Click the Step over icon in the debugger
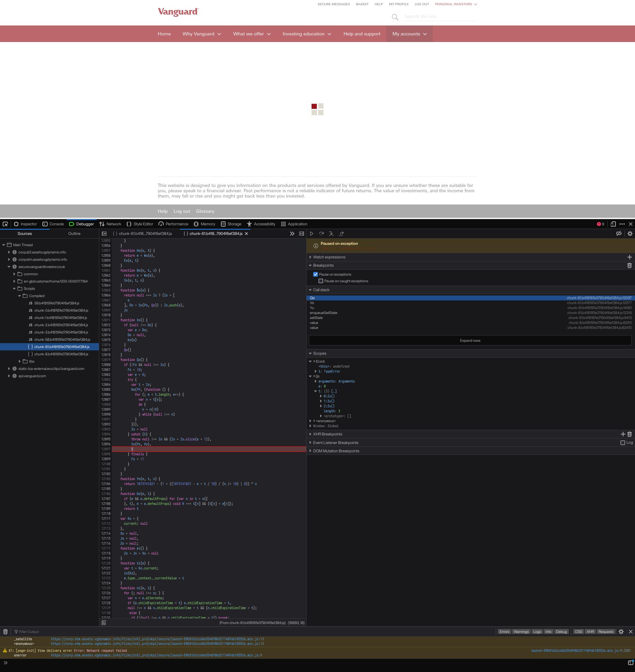Image resolution: width=635 pixels, height=672 pixels. coord(321,233)
